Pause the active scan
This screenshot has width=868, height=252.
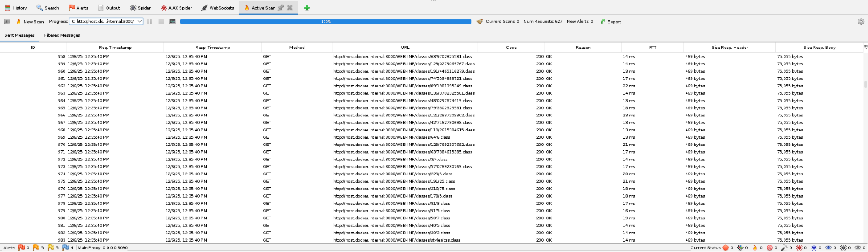150,21
